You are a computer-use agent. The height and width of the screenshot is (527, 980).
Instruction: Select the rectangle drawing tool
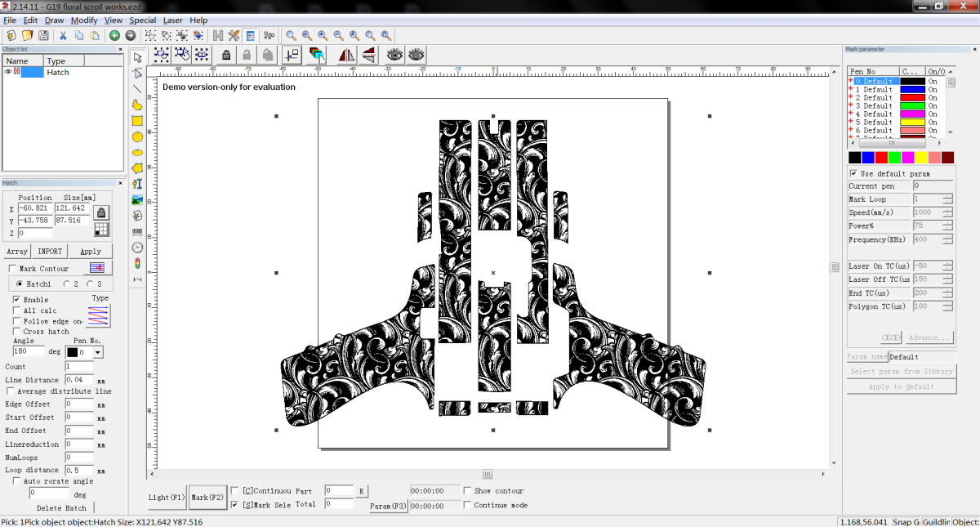pyautogui.click(x=137, y=121)
